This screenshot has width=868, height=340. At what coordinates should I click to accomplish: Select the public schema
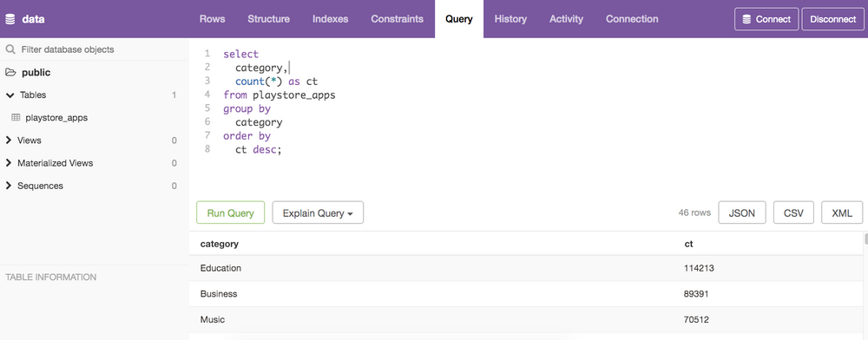tap(36, 72)
